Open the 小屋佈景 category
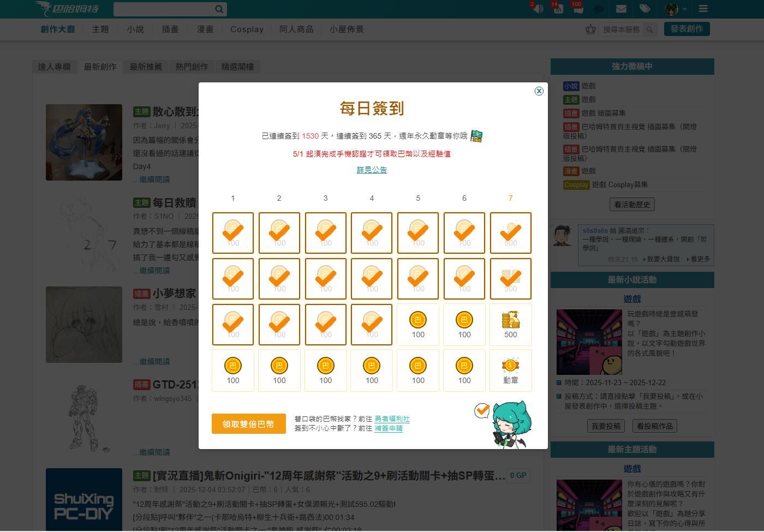The image size is (764, 532). [347, 29]
